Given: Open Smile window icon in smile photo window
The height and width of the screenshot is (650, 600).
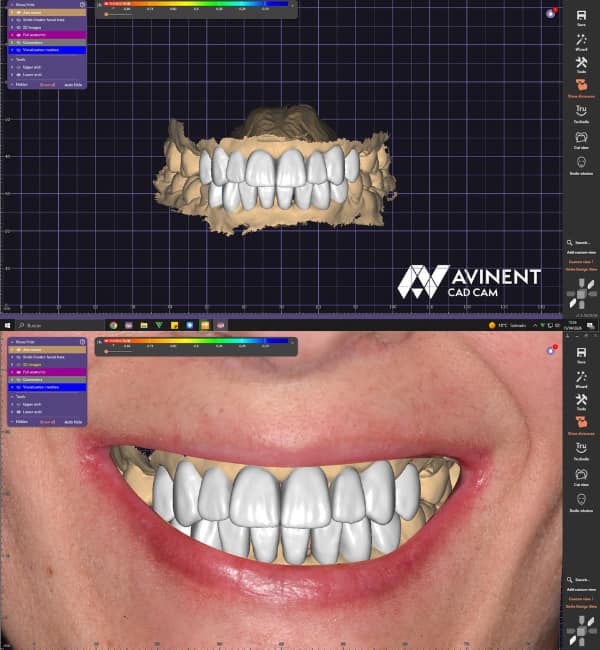Looking at the screenshot, I should click(x=581, y=499).
